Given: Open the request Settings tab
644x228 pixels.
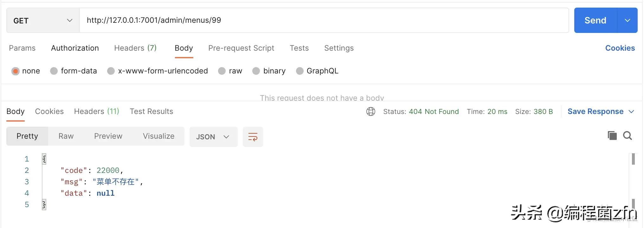Looking at the screenshot, I should pyautogui.click(x=339, y=48).
